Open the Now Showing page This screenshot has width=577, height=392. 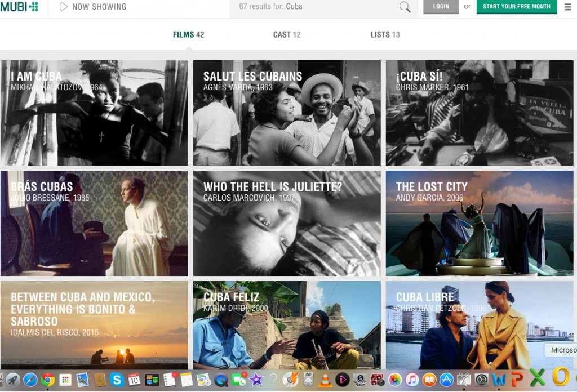[x=93, y=7]
